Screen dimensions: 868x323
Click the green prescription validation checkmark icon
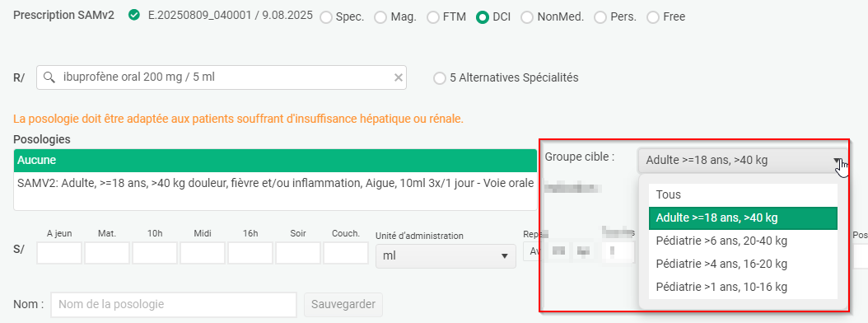[133, 15]
